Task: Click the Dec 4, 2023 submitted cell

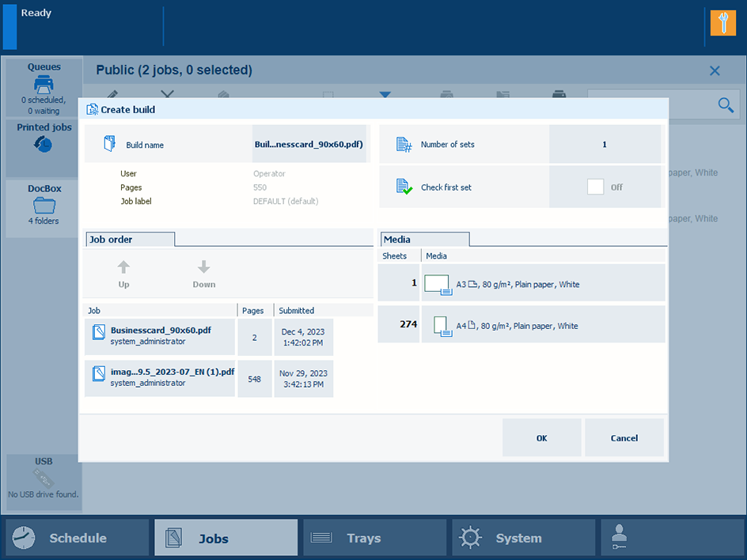Action: click(304, 337)
